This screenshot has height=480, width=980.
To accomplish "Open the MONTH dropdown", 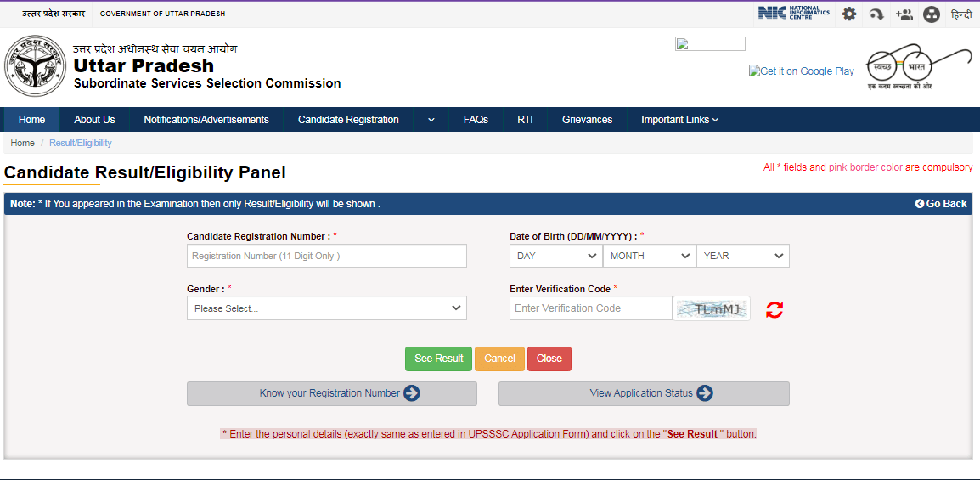I will pos(650,256).
